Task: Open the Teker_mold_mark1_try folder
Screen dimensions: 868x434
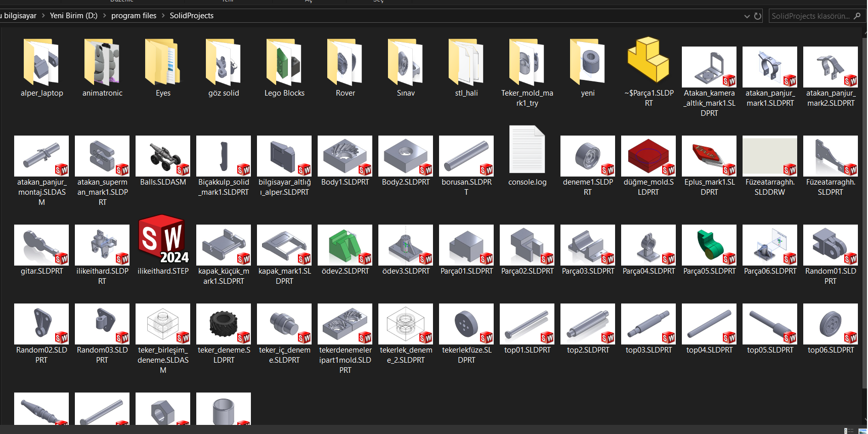Action: tap(527, 72)
